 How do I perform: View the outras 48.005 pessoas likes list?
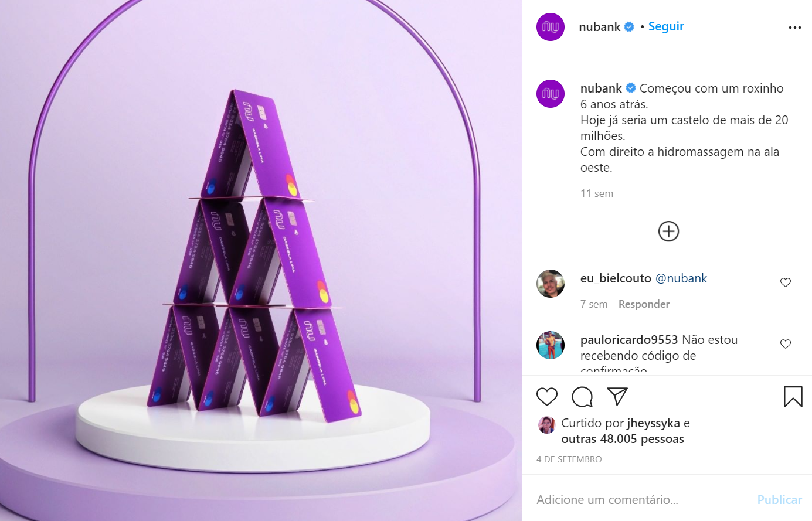click(x=623, y=439)
